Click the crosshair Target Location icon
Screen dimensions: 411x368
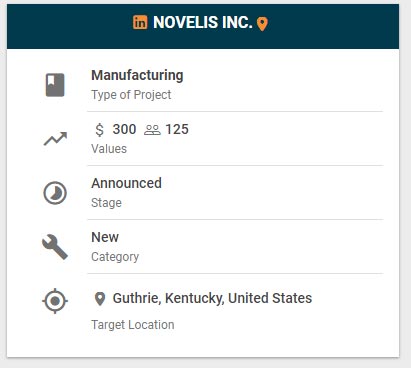55,301
